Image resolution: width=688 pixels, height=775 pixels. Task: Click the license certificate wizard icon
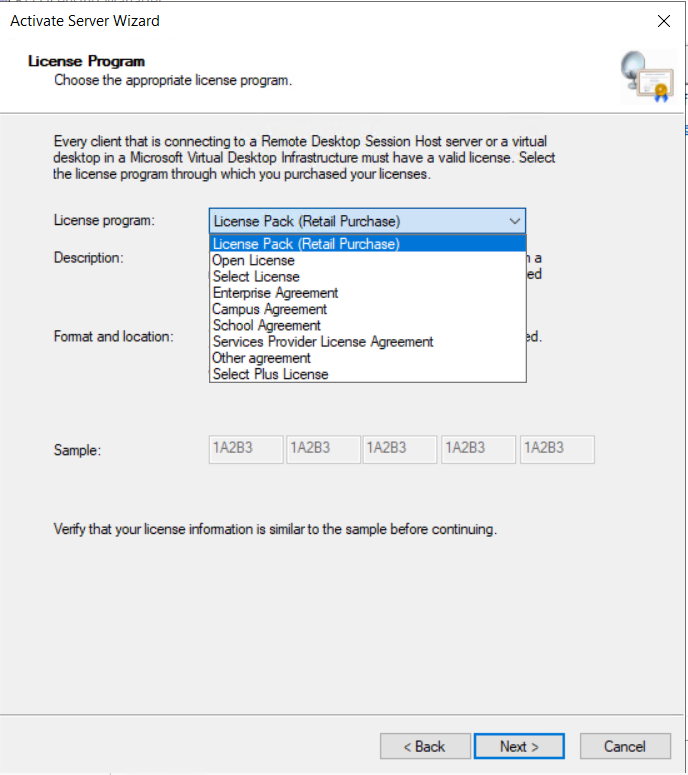click(646, 76)
